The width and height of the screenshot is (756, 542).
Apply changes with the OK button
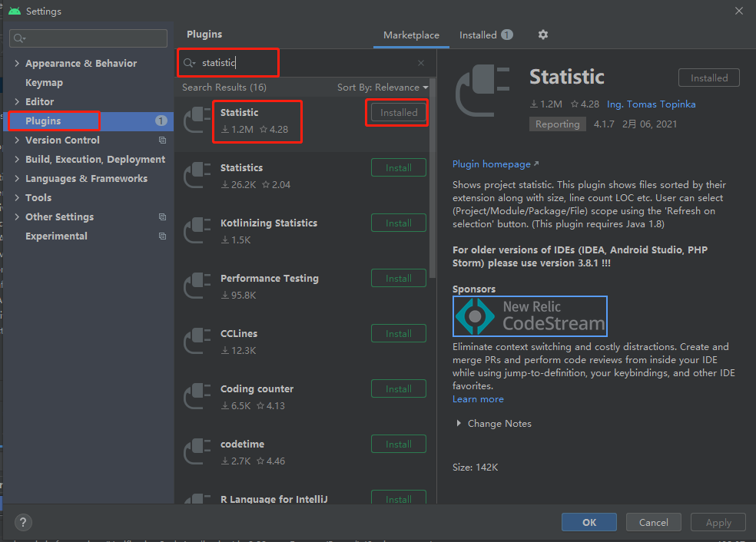click(x=589, y=522)
